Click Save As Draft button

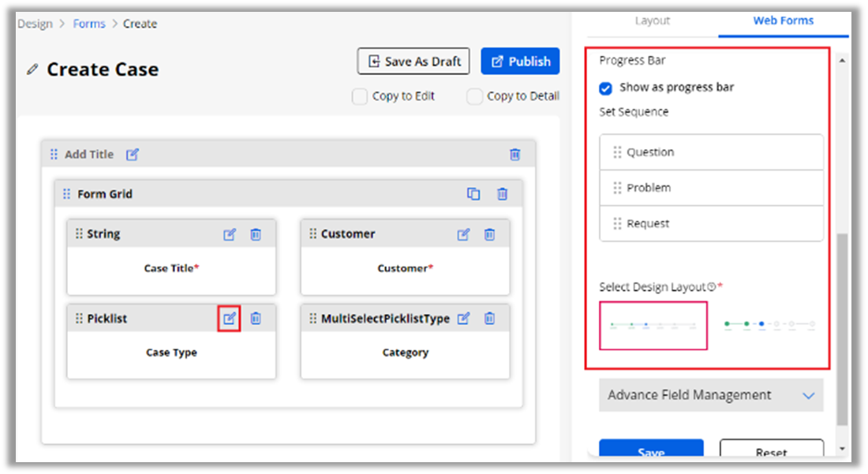(413, 62)
